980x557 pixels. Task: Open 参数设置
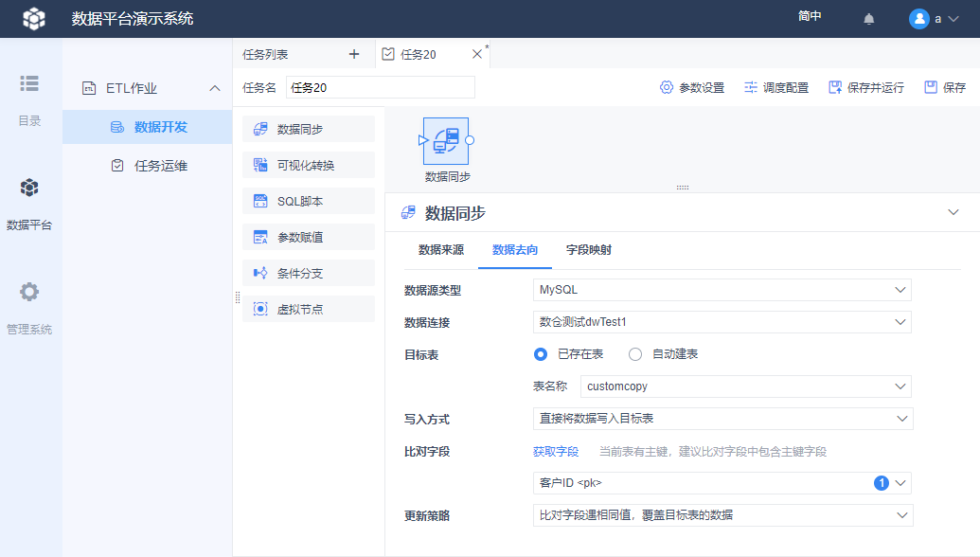point(692,87)
